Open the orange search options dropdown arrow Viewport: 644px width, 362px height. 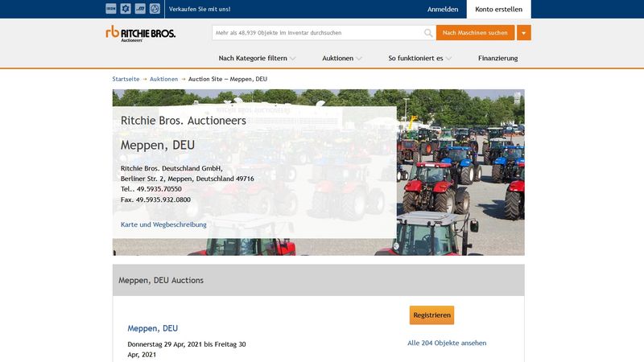524,33
